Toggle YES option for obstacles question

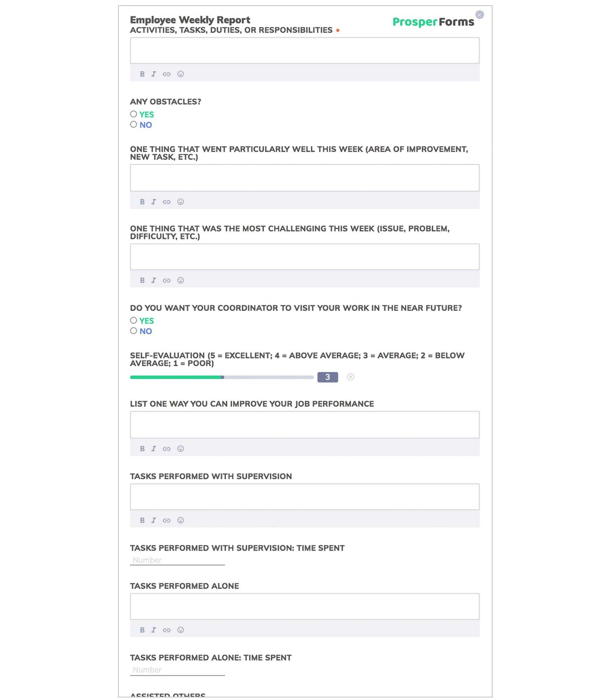coord(134,114)
